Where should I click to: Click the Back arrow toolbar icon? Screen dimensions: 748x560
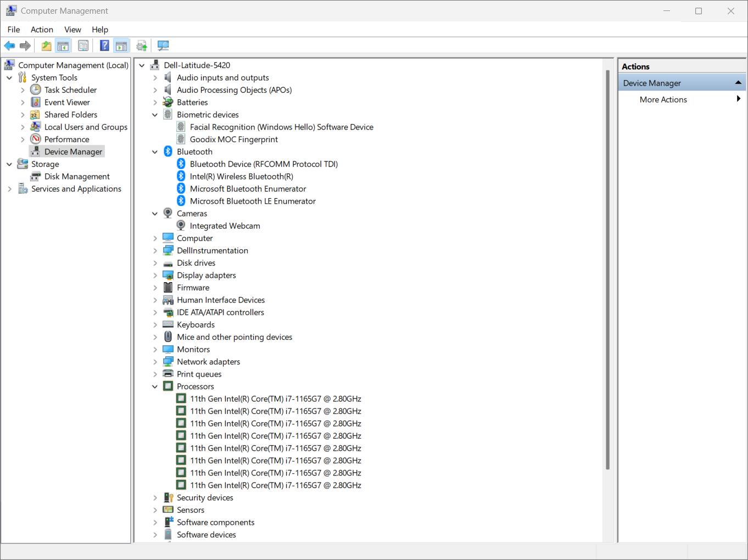(x=9, y=46)
